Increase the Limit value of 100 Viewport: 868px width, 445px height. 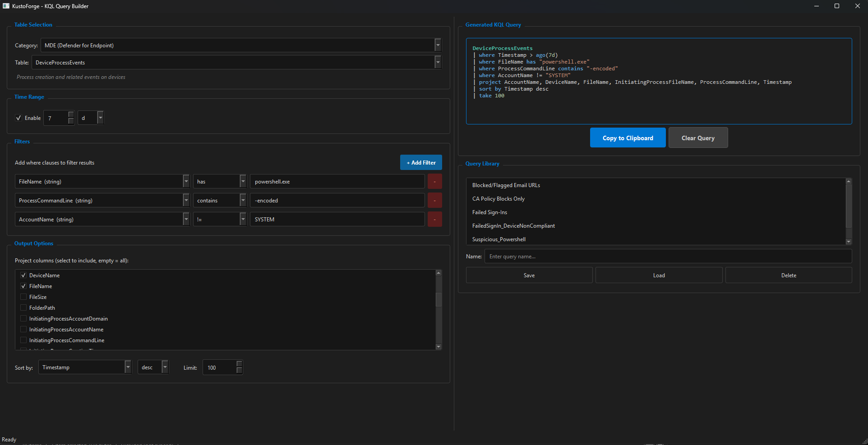[239, 364]
